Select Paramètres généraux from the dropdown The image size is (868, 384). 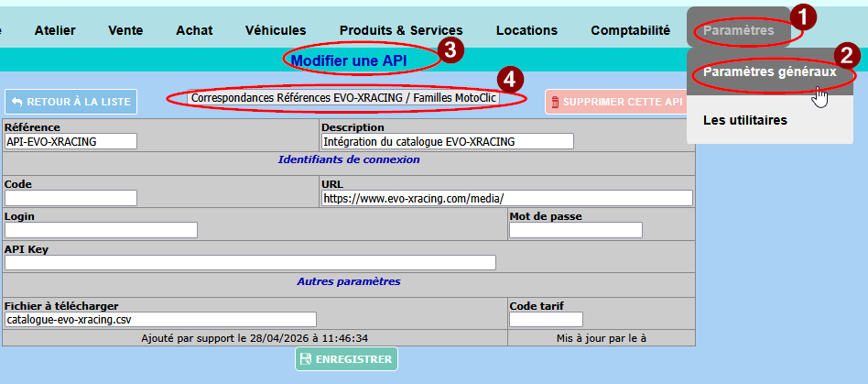pos(769,72)
